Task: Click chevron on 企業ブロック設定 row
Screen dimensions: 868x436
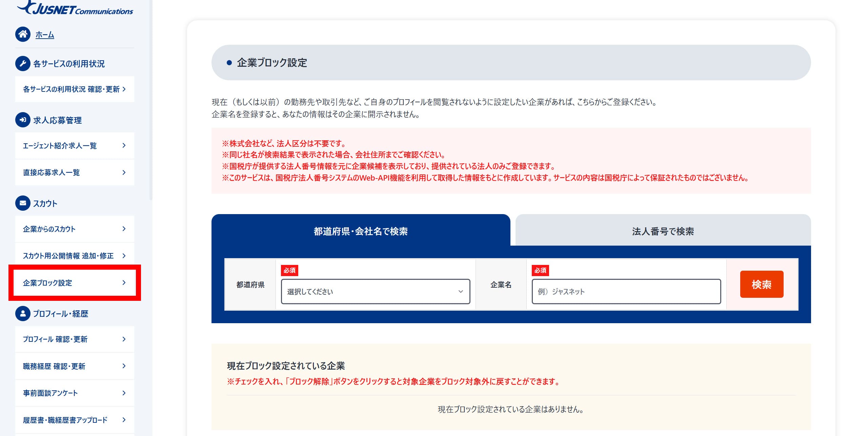Action: point(124,283)
